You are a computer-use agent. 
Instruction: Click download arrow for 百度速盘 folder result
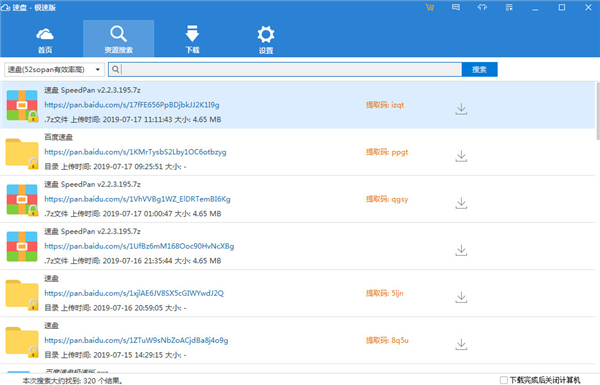coord(461,156)
